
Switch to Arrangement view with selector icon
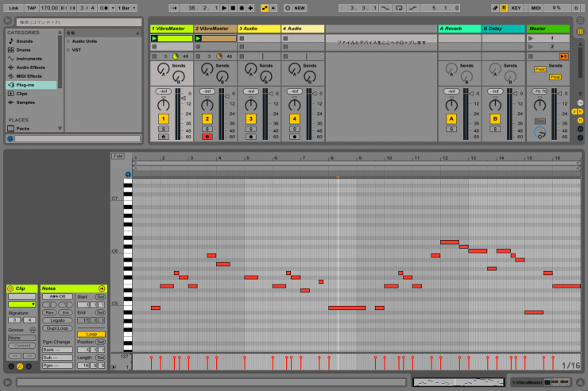point(580,20)
